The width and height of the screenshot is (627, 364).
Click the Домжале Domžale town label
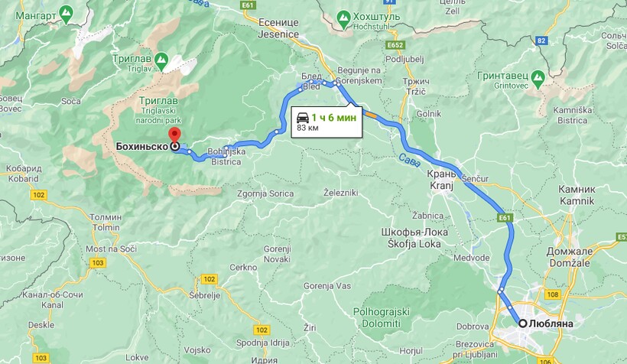[570, 257]
